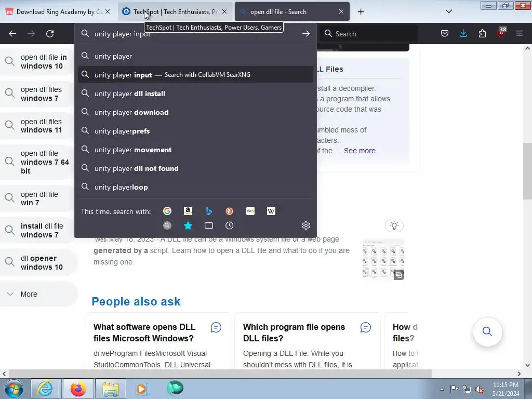Search this time with Amazon
This screenshot has height=399, width=532.
pyautogui.click(x=188, y=211)
